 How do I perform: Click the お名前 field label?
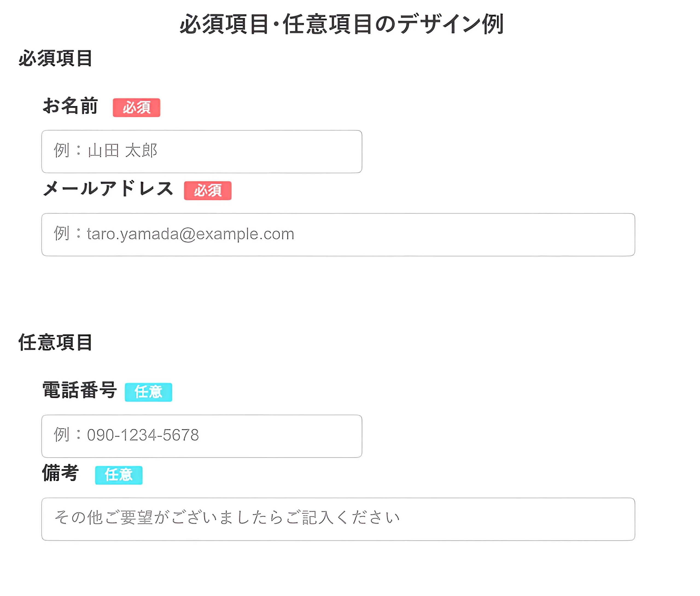pos(70,106)
